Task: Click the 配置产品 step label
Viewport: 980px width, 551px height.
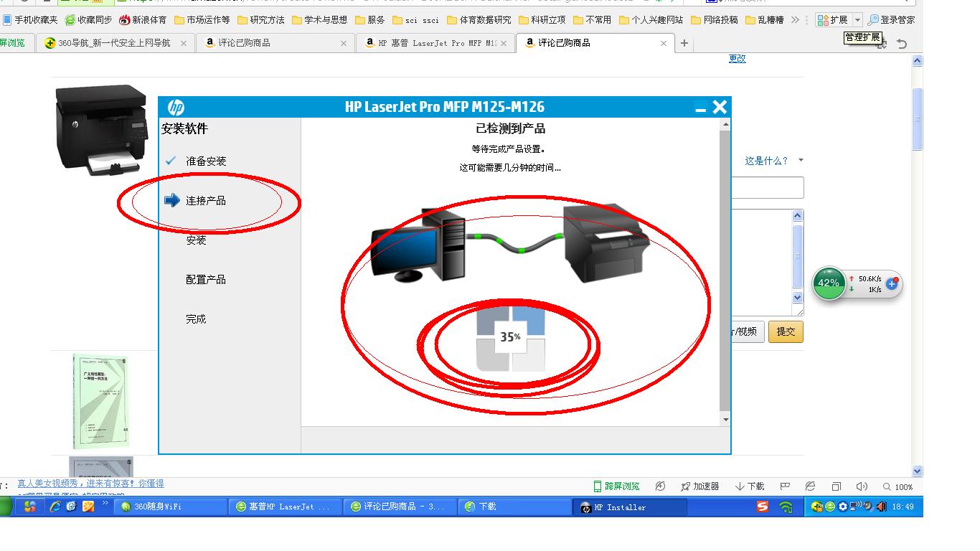Action: (206, 280)
